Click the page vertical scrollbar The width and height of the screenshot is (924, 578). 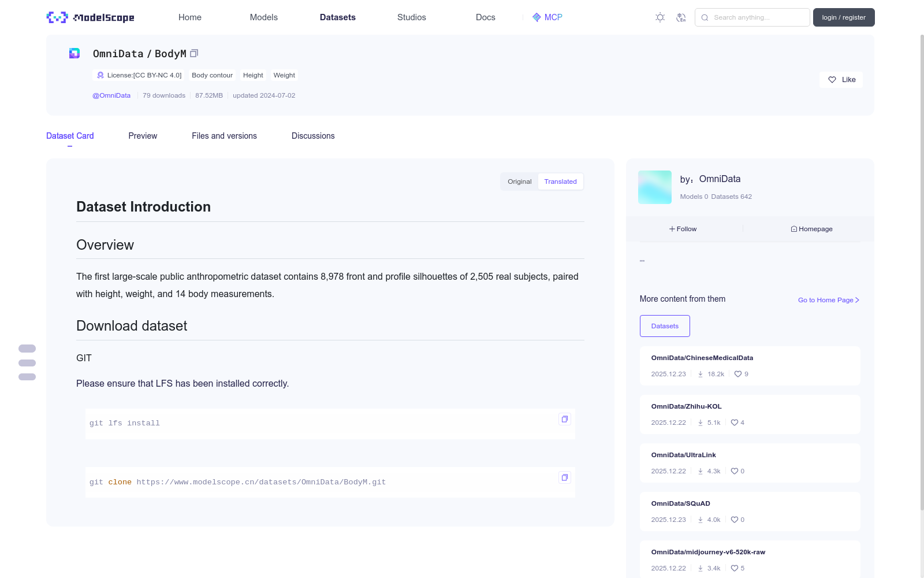pos(922,272)
